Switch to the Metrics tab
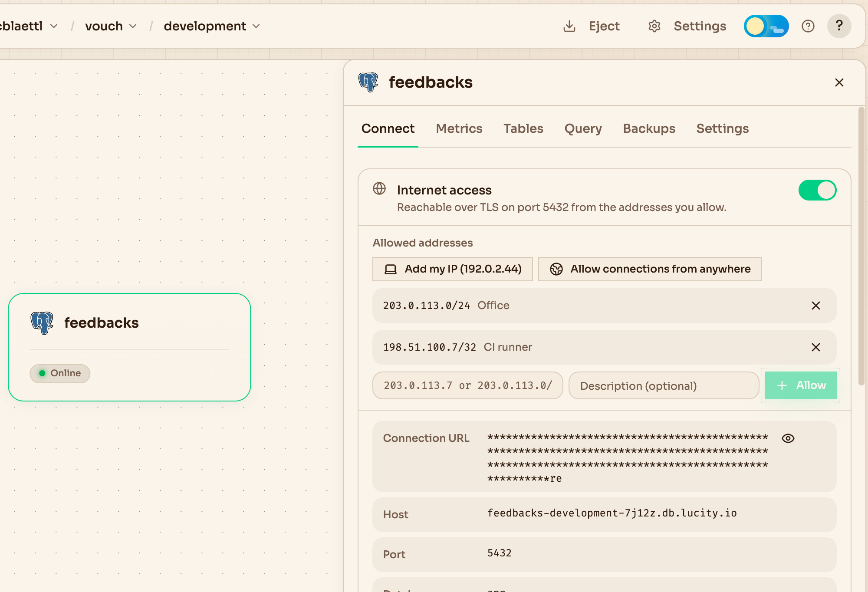Image resolution: width=868 pixels, height=592 pixels. click(459, 128)
